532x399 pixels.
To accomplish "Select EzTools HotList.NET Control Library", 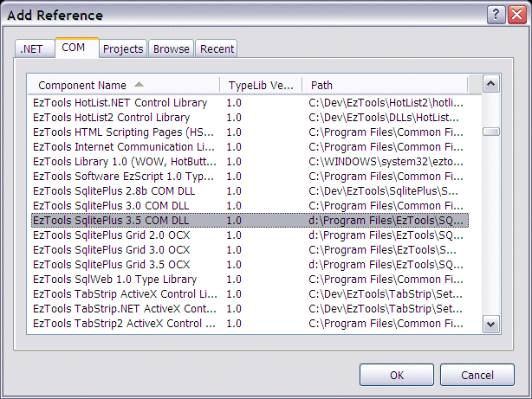I will click(x=250, y=103).
